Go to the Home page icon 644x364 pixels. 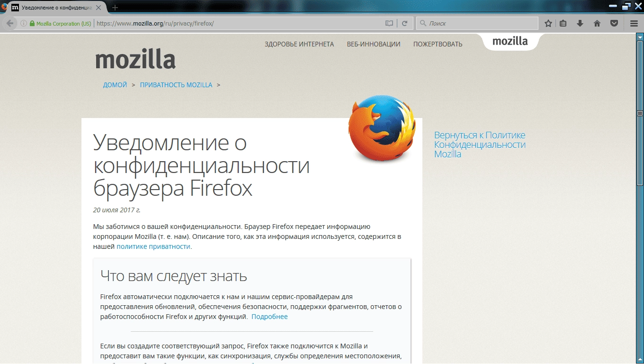[597, 23]
